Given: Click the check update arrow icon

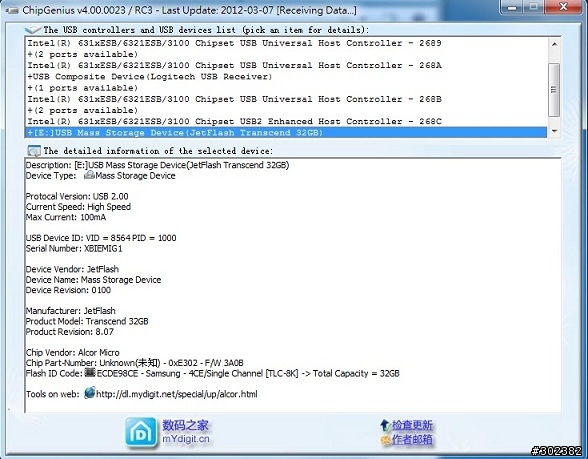Looking at the screenshot, I should [x=386, y=425].
